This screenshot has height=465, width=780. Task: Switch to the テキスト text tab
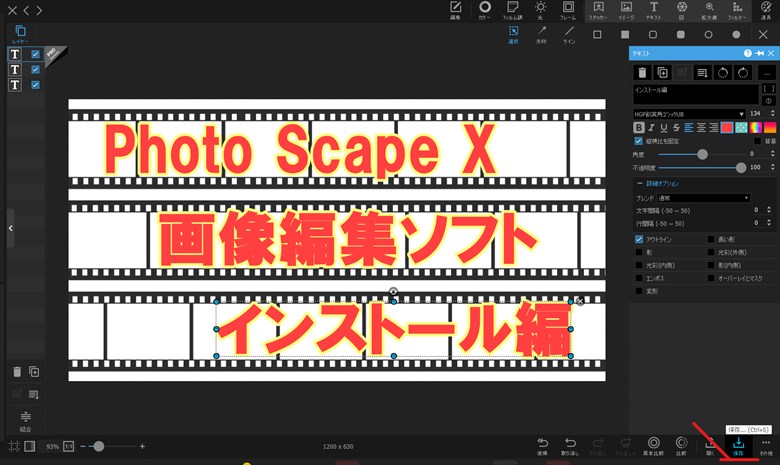tap(654, 10)
